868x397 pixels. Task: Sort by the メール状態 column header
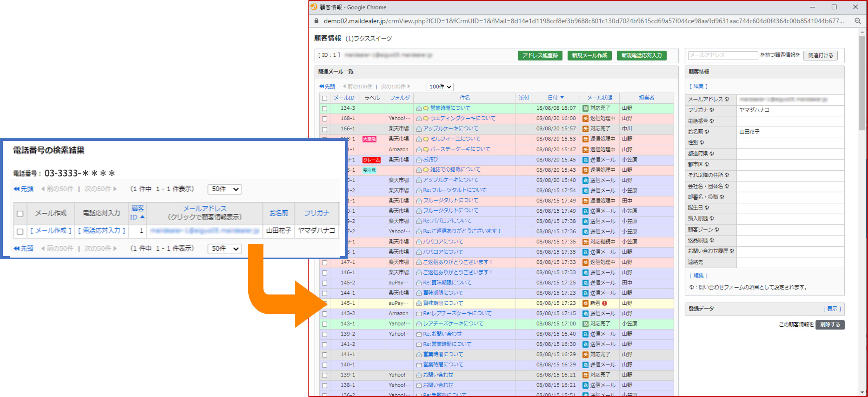pos(599,98)
